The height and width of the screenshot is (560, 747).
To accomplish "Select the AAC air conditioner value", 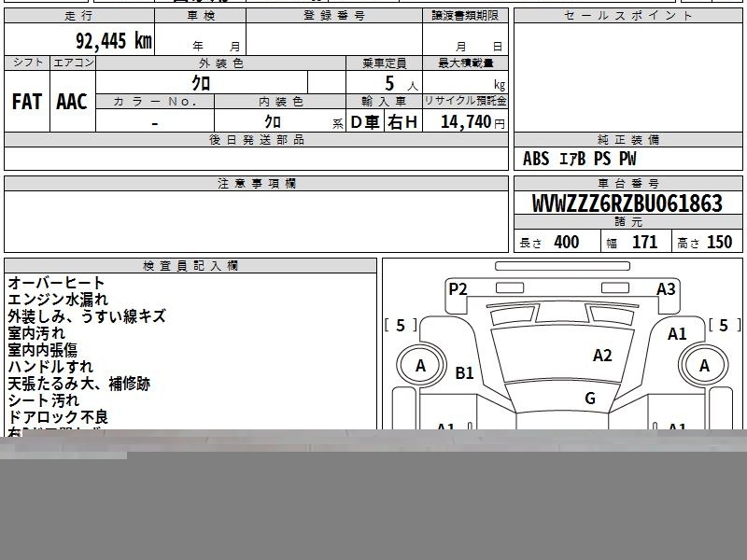I will pyautogui.click(x=72, y=102).
